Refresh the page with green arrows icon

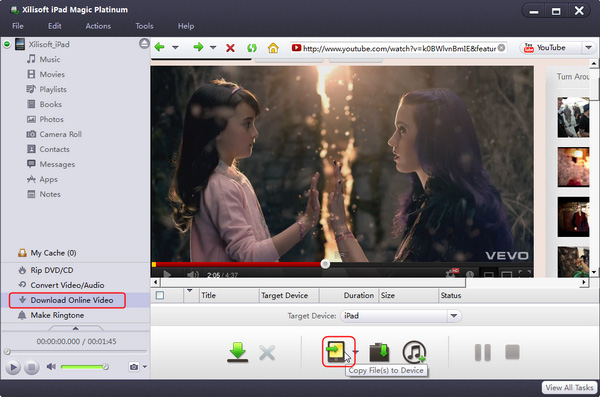252,48
